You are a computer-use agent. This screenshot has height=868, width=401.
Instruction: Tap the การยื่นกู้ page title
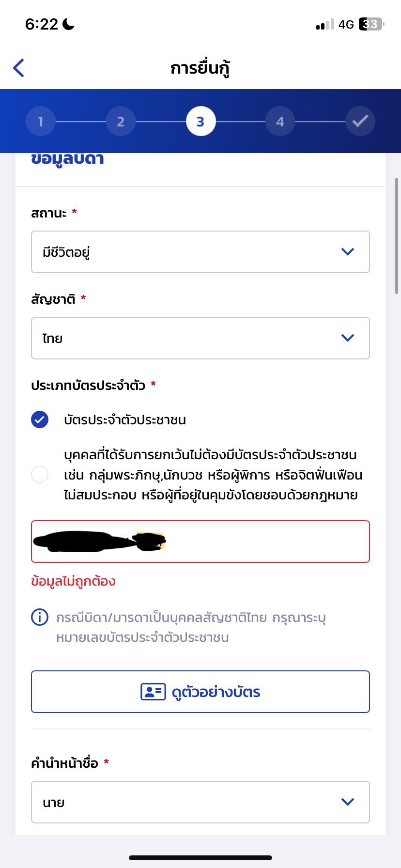[200, 68]
